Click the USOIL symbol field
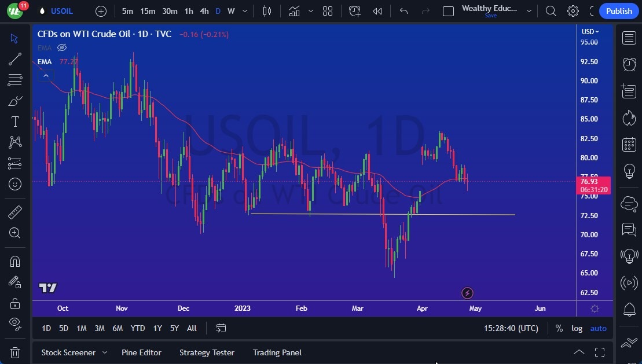Screen dimensions: 642x364 tap(62, 11)
